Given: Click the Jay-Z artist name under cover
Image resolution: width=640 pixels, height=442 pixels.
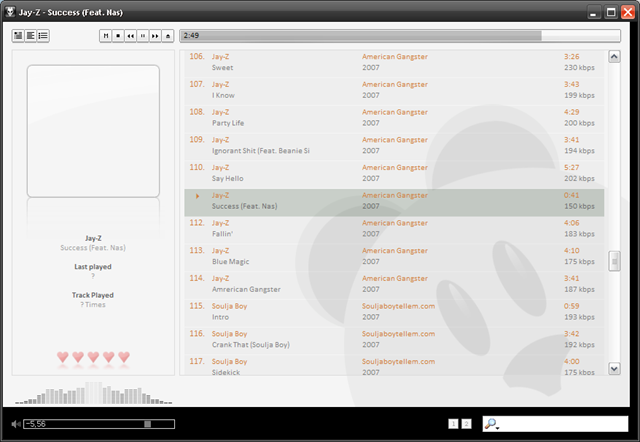Looking at the screenshot, I should (x=93, y=238).
